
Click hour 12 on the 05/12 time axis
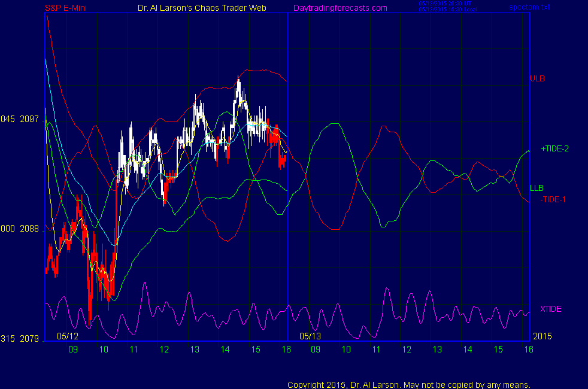[164, 350]
